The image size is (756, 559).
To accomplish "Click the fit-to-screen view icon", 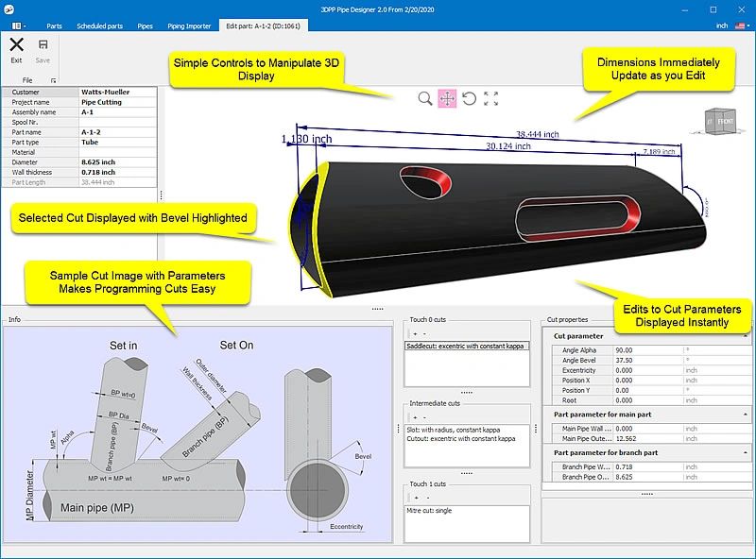I will [491, 98].
